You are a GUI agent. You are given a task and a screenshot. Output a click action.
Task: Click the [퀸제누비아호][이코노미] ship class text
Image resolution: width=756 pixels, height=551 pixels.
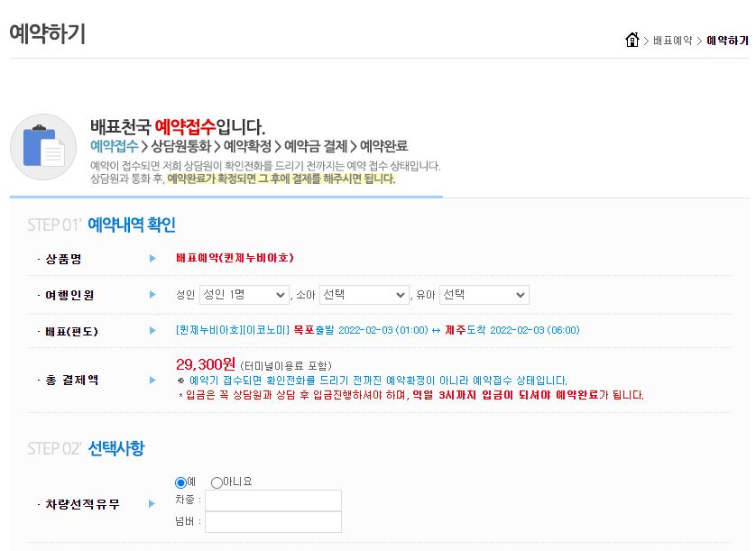point(233,330)
